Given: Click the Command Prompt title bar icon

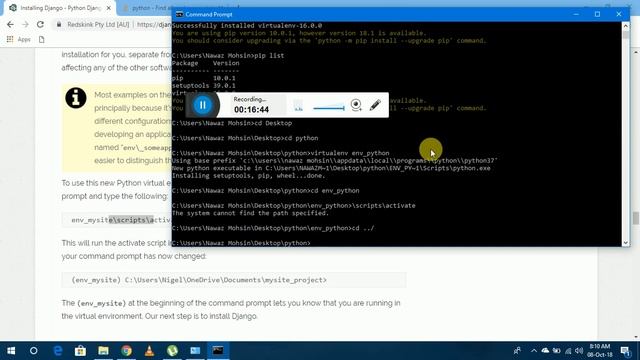Looking at the screenshot, I should [x=179, y=14].
